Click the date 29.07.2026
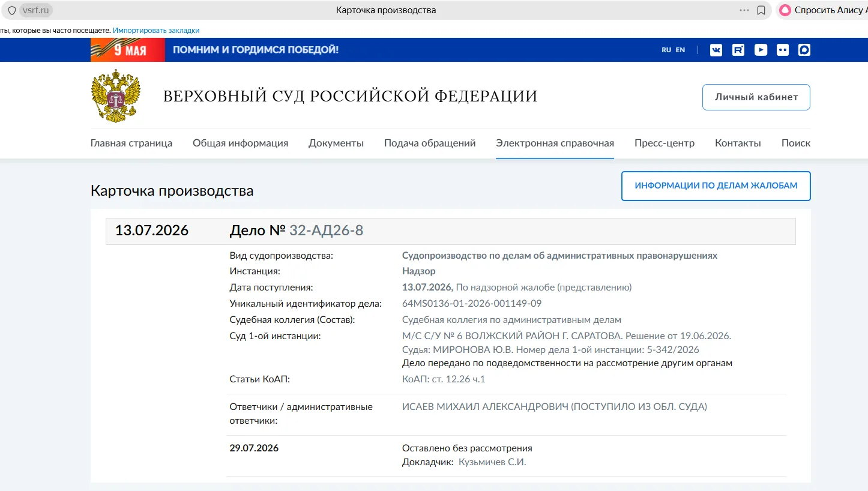The width and height of the screenshot is (868, 491). 254,448
